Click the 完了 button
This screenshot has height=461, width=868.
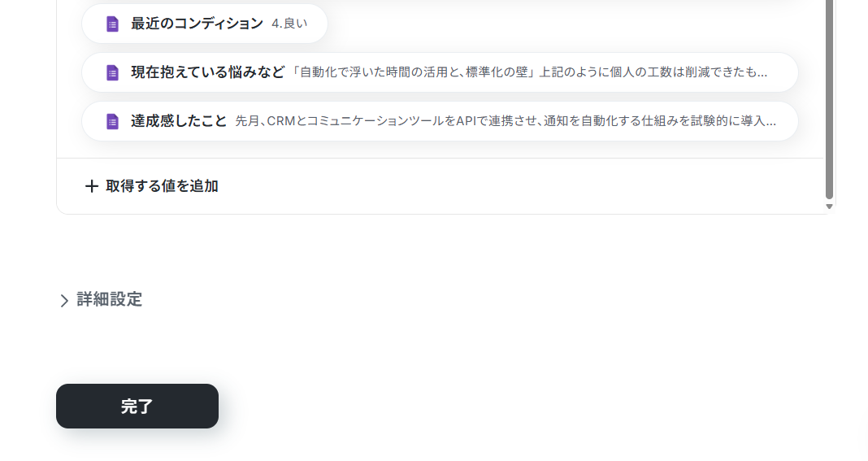[x=137, y=407]
